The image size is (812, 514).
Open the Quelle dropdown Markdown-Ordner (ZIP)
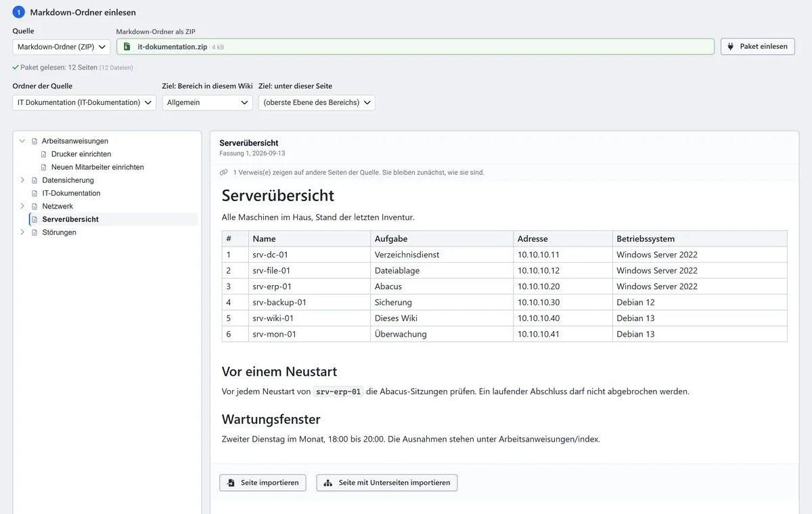click(62, 47)
